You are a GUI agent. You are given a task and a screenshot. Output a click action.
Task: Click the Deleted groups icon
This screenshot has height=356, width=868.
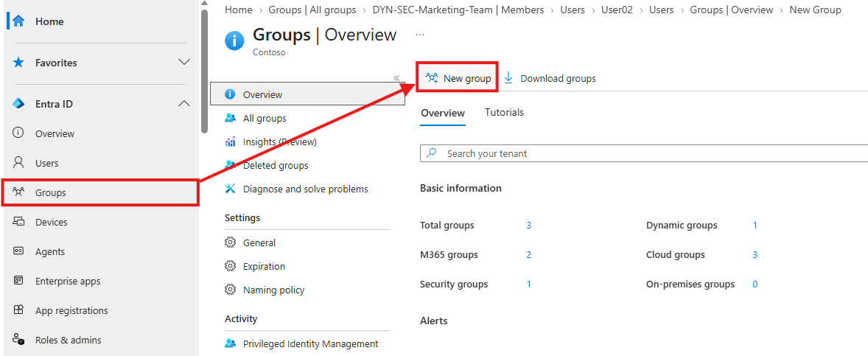click(x=231, y=165)
